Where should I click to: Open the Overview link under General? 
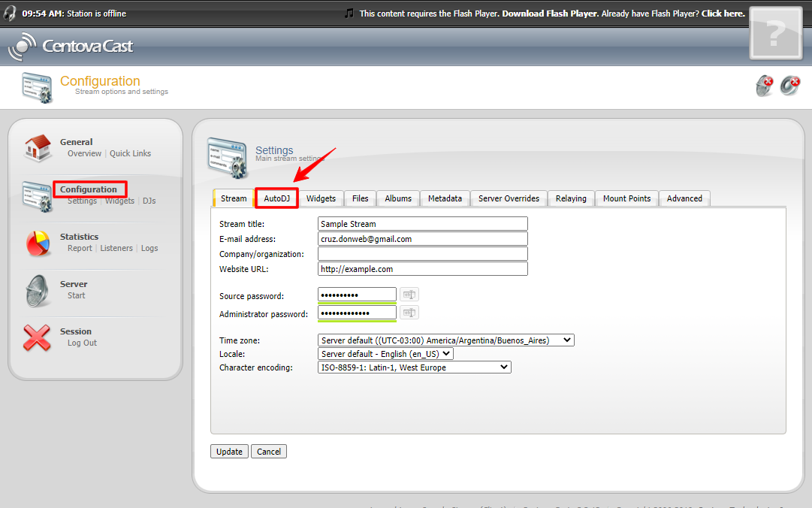coord(84,153)
